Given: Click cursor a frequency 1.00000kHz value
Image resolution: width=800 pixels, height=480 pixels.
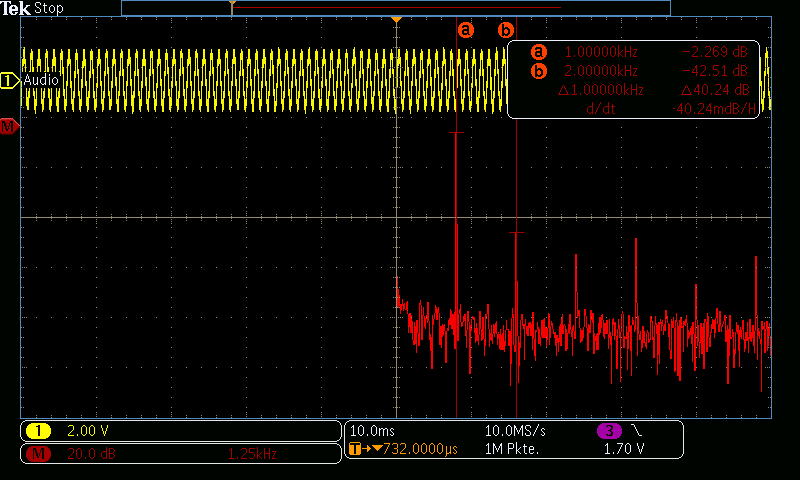Looking at the screenshot, I should [601, 52].
